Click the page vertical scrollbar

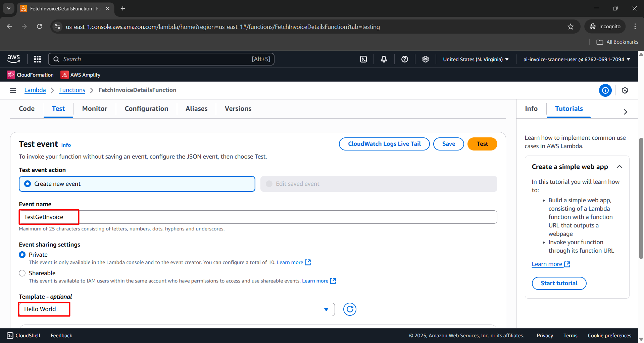pyautogui.click(x=641, y=198)
